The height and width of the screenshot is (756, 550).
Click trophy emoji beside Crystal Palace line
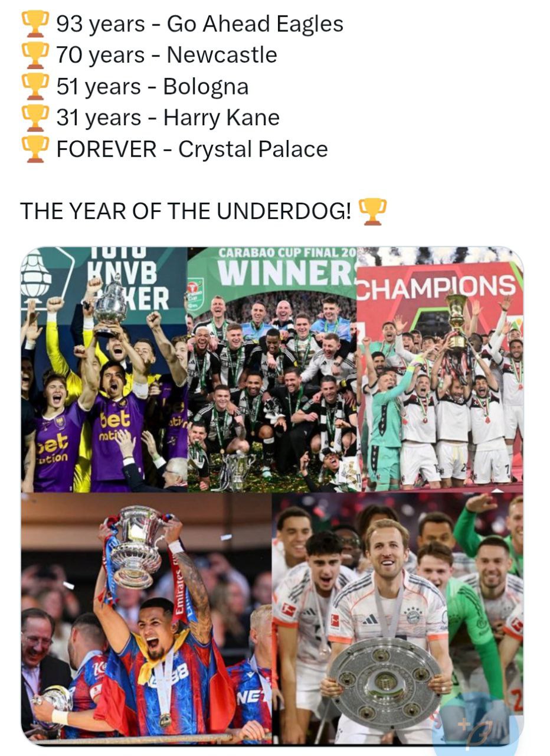pos(35,149)
